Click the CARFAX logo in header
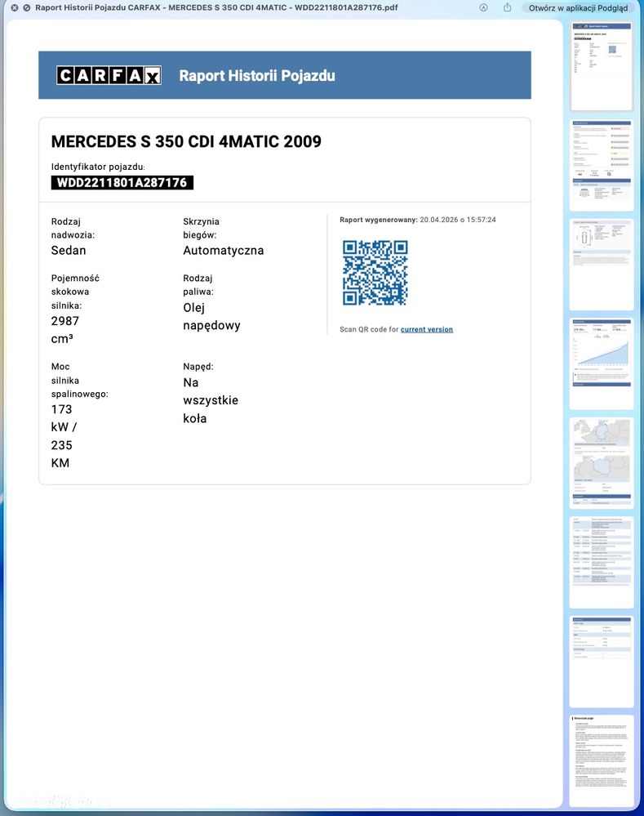Viewport: 644px width, 816px height. click(x=109, y=75)
